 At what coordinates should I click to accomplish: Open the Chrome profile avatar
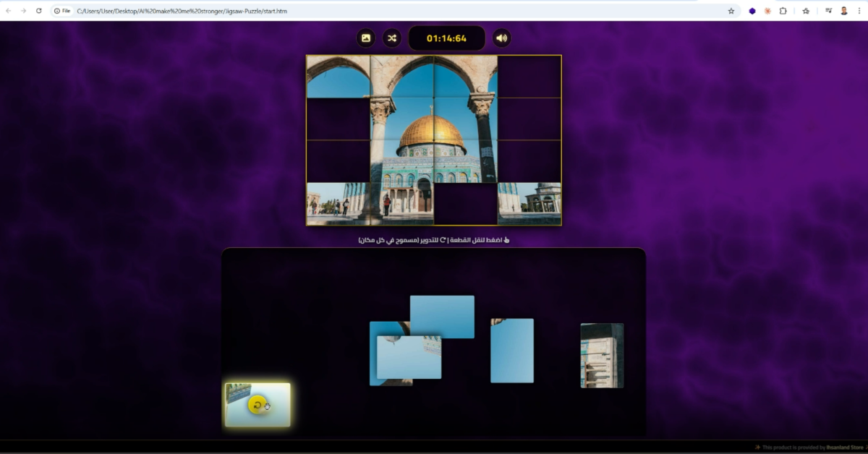[x=843, y=11]
